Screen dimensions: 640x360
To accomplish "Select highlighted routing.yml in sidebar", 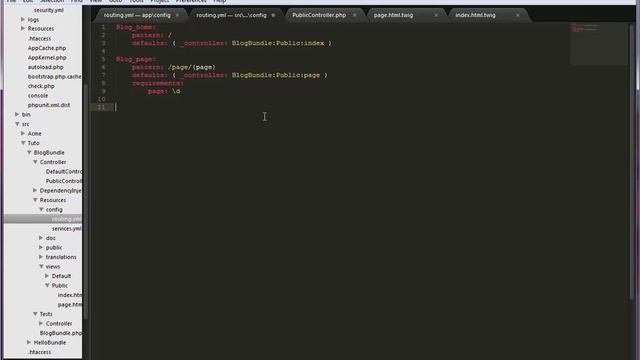I will click(43, 219).
